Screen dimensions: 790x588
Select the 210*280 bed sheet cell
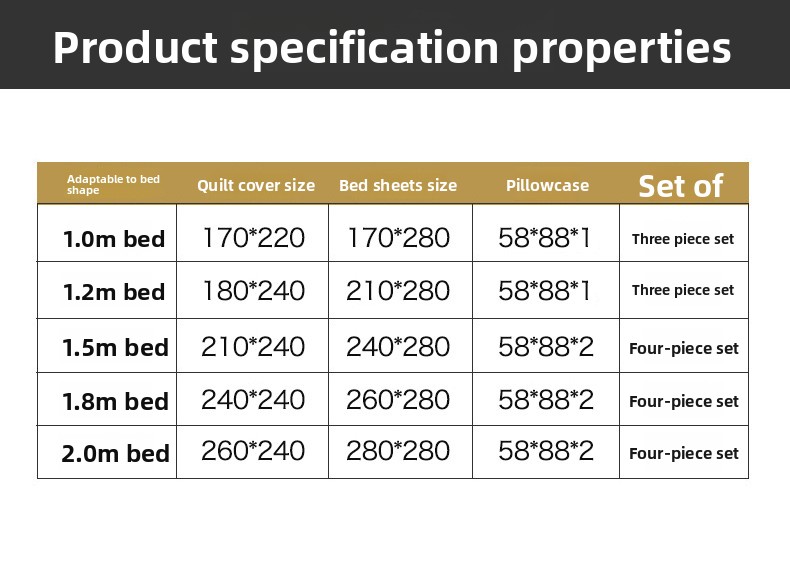click(x=398, y=290)
